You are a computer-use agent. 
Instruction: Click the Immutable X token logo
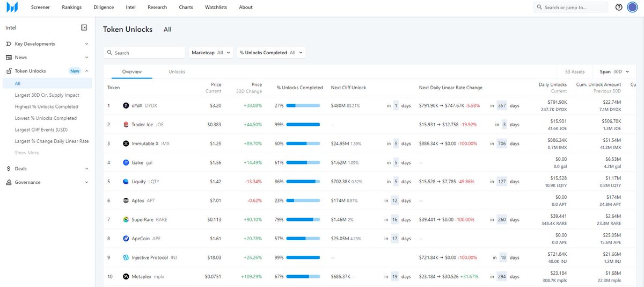coord(126,143)
